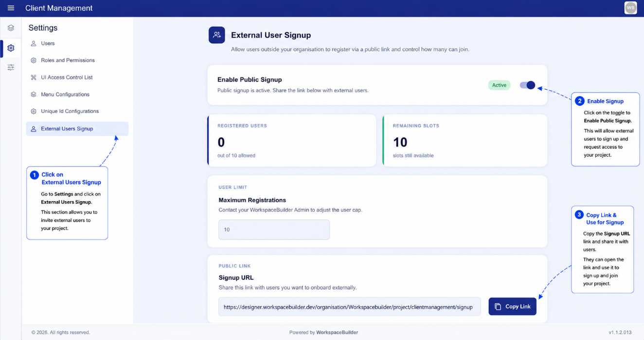Click the REMAINING SLOTS label
The width and height of the screenshot is (644, 340).
pos(416,126)
